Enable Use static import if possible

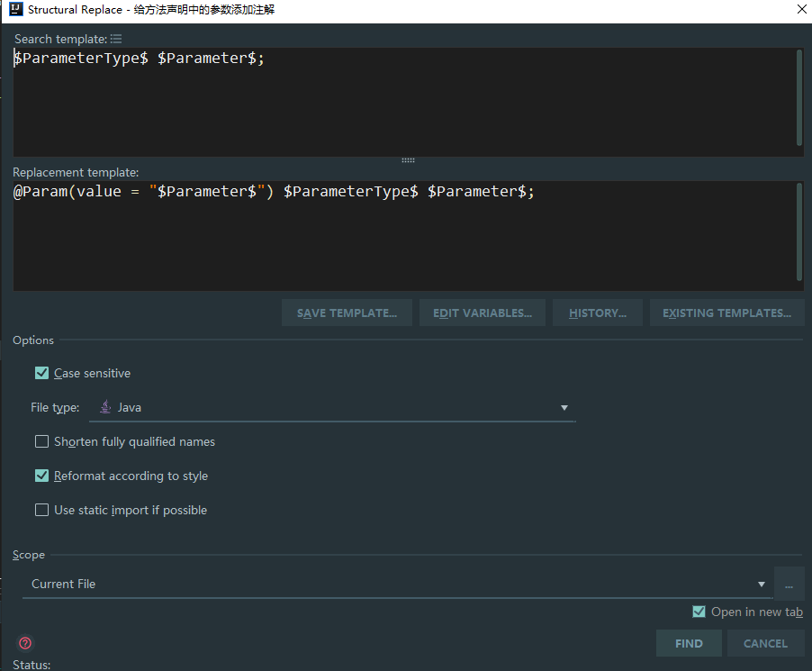[x=41, y=510]
